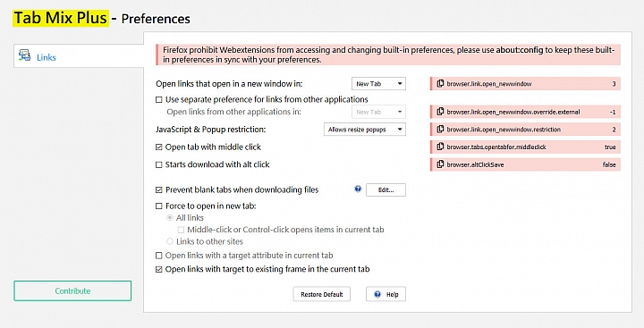The image size is (644, 328).
Task: Copy the open_newwindow.override.external preference icon
Action: click(440, 112)
